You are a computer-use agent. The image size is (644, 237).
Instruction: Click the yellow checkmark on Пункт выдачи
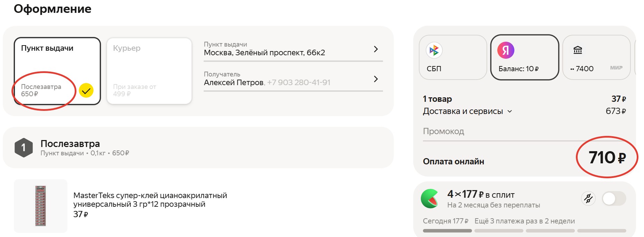(86, 91)
